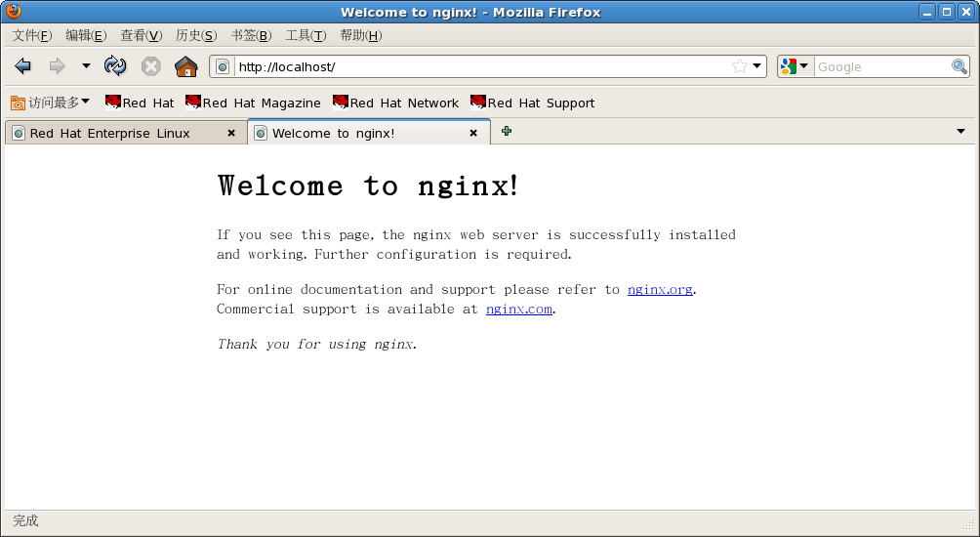The image size is (980, 537).
Task: Click the Stop loading icon
Action: coord(150,66)
